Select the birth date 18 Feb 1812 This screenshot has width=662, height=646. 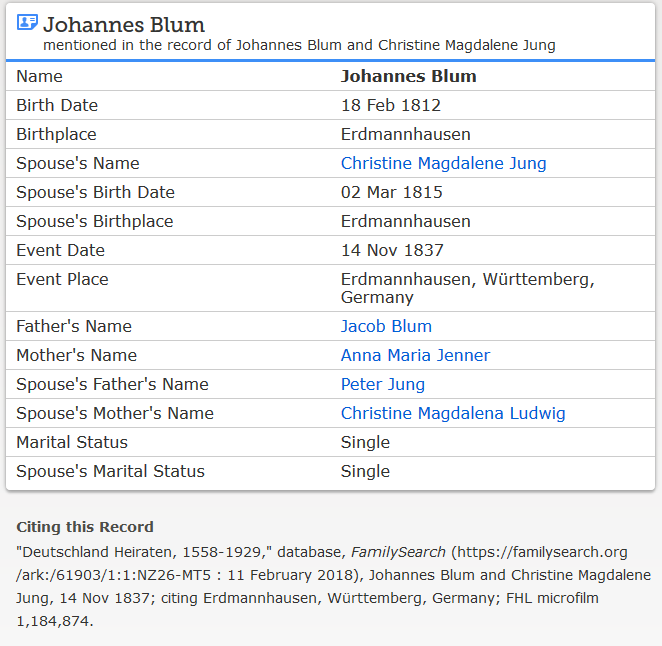(x=390, y=105)
